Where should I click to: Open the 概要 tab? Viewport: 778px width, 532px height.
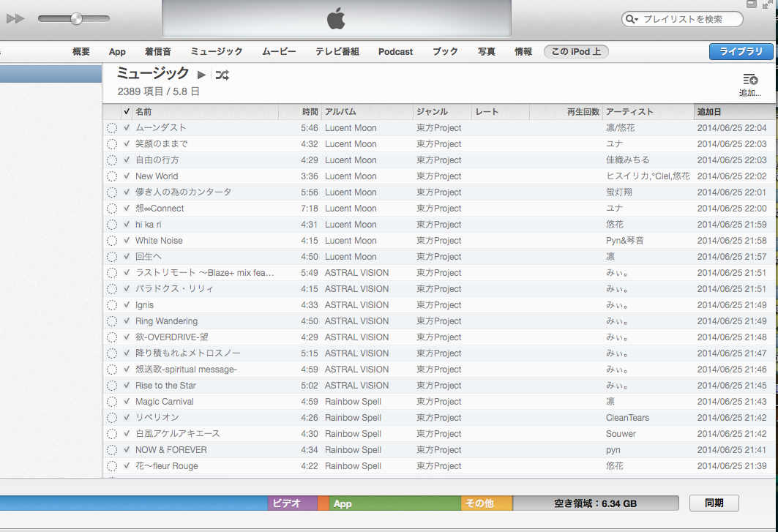(81, 52)
